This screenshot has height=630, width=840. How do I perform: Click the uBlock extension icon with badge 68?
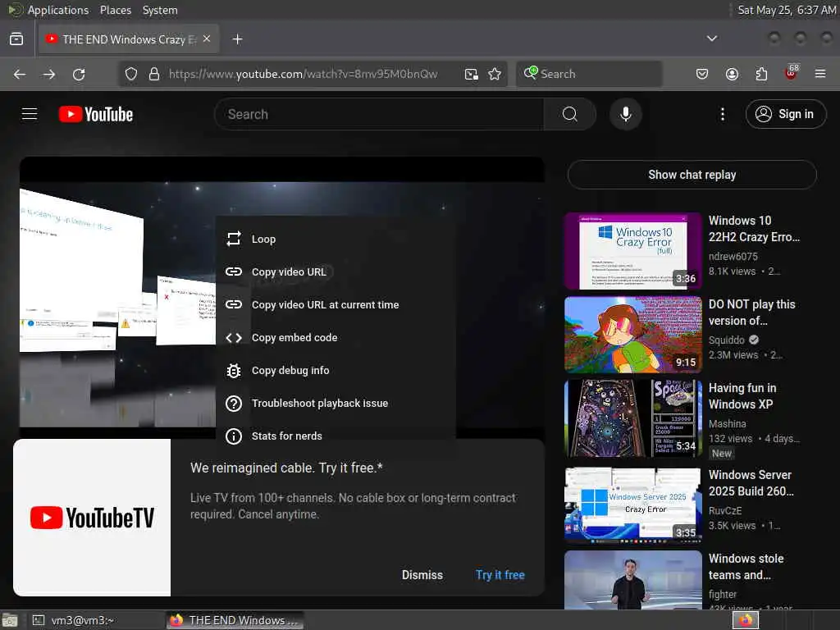click(x=792, y=73)
